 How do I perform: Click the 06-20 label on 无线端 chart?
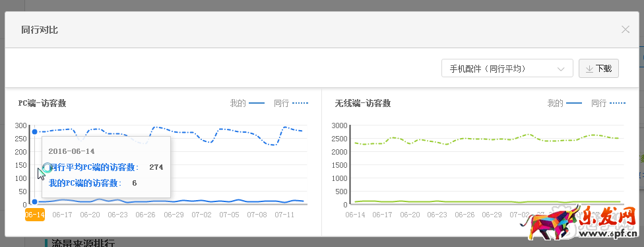pyautogui.click(x=410, y=215)
